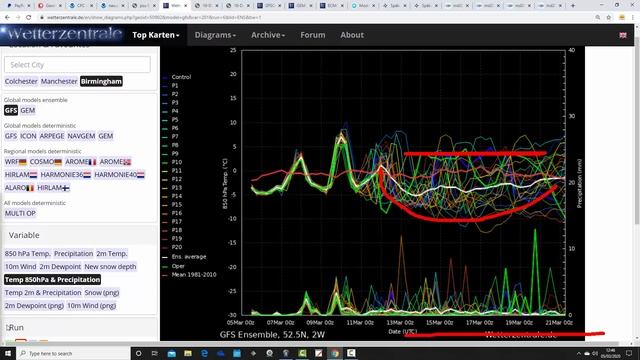640x360 pixels.
Task: Open the notification center icon
Action: pos(629,353)
